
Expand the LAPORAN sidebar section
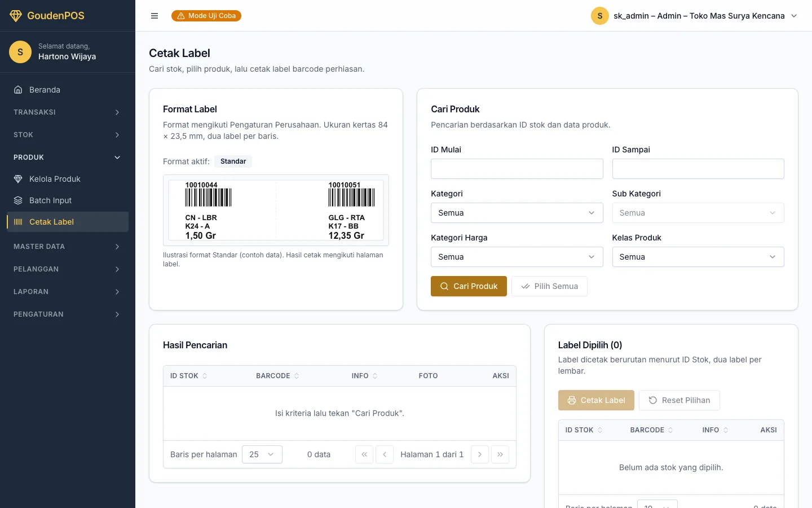click(x=68, y=292)
